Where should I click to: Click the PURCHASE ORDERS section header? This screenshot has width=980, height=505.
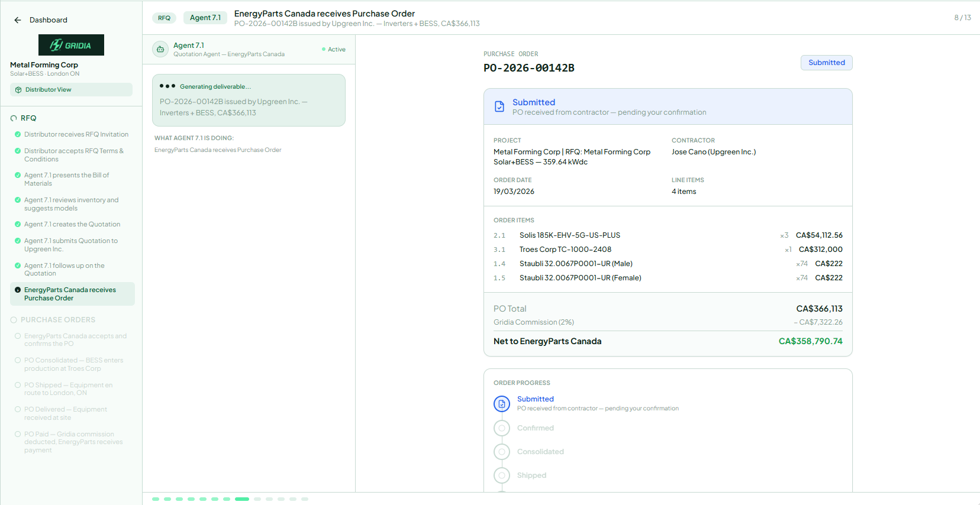tap(58, 320)
